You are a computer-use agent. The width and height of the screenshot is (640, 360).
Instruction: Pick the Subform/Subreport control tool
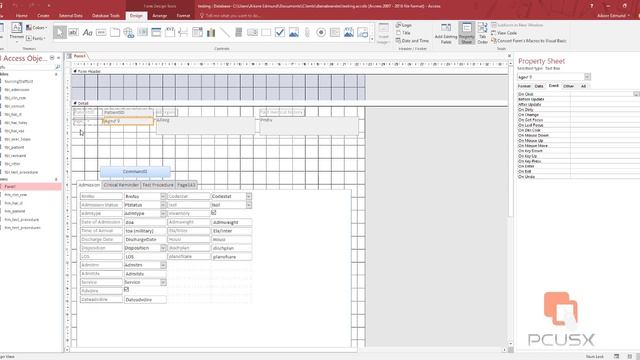point(335,32)
